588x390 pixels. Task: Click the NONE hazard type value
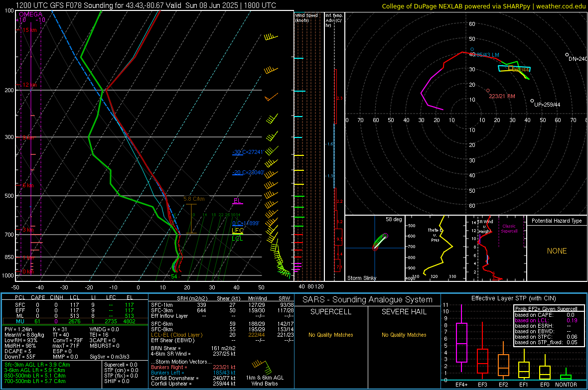click(x=557, y=251)
